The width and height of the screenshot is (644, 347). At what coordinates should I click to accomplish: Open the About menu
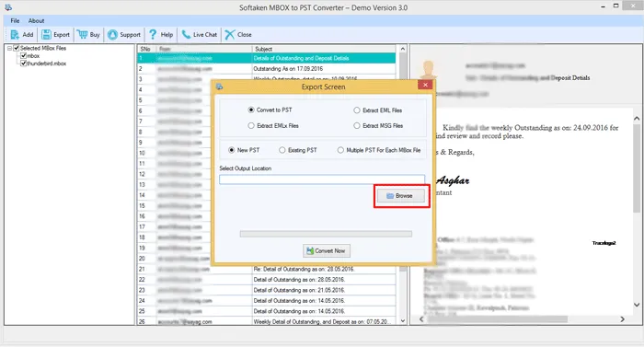coord(36,20)
